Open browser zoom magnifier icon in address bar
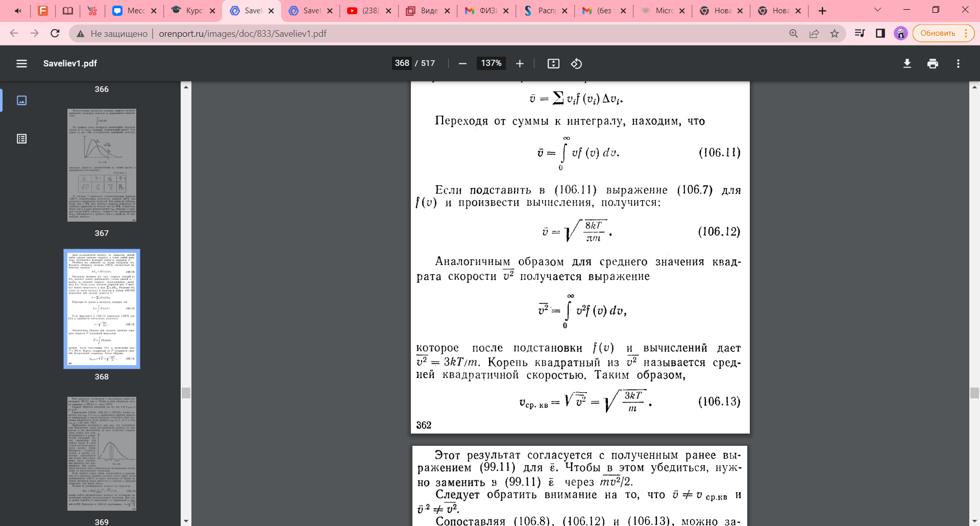Viewport: 980px width, 526px height. [x=793, y=33]
